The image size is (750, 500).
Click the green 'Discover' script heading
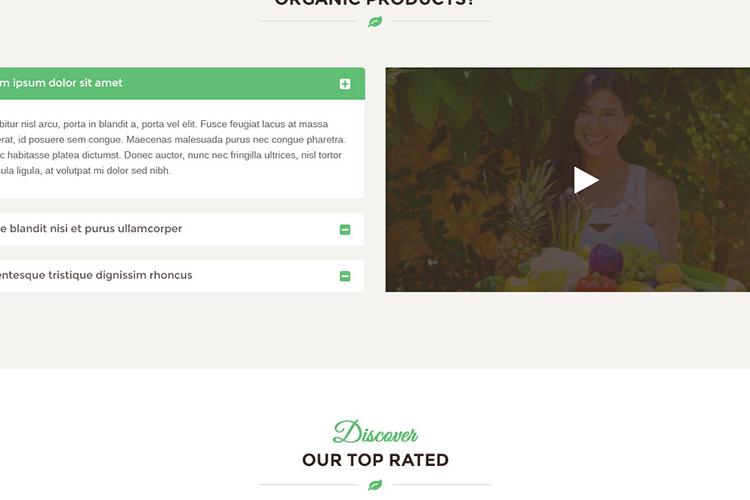[375, 432]
